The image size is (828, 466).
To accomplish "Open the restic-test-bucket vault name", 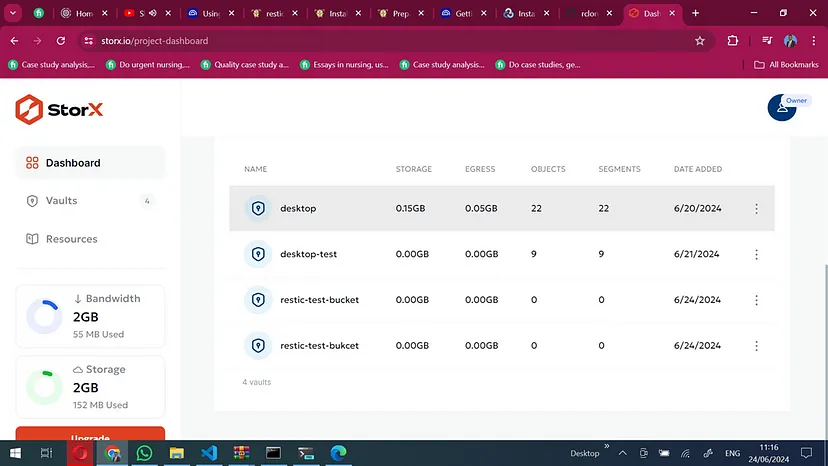I will pyautogui.click(x=319, y=300).
